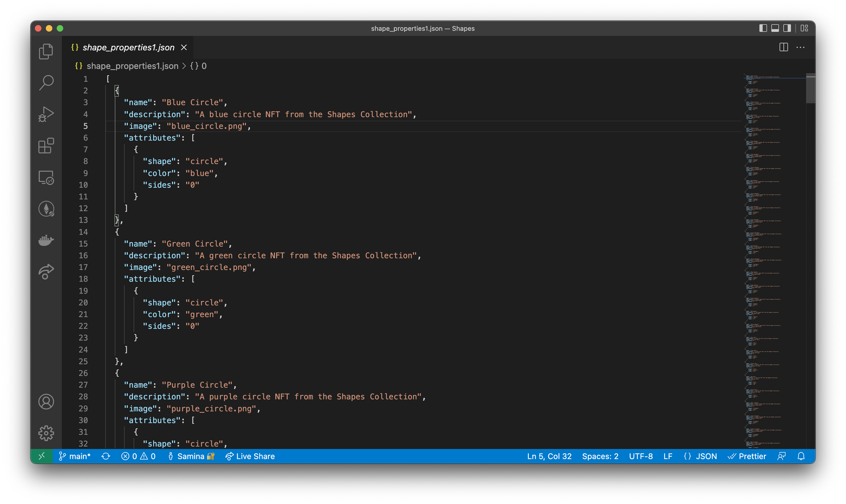The width and height of the screenshot is (846, 504).
Task: Open the Extensions view
Action: point(46,146)
